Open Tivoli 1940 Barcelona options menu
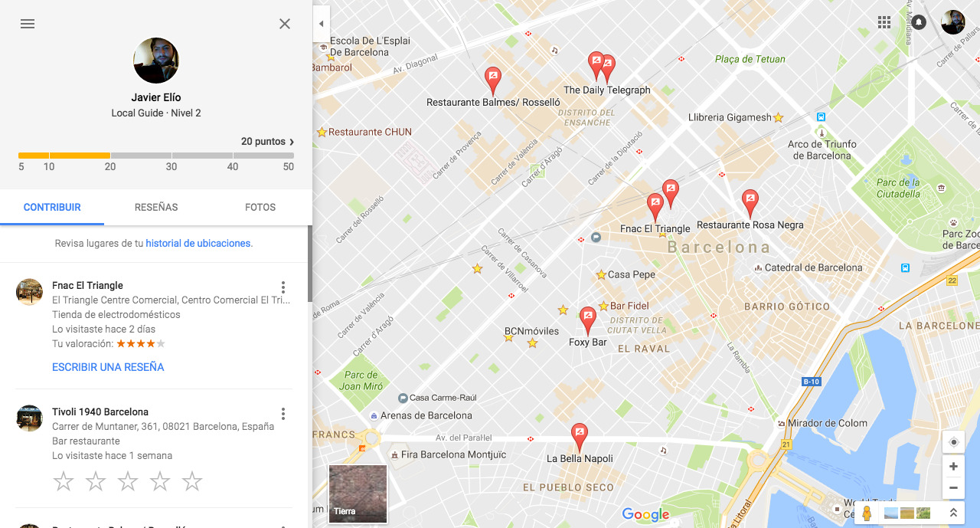Viewport: 980px width, 528px height. click(283, 414)
